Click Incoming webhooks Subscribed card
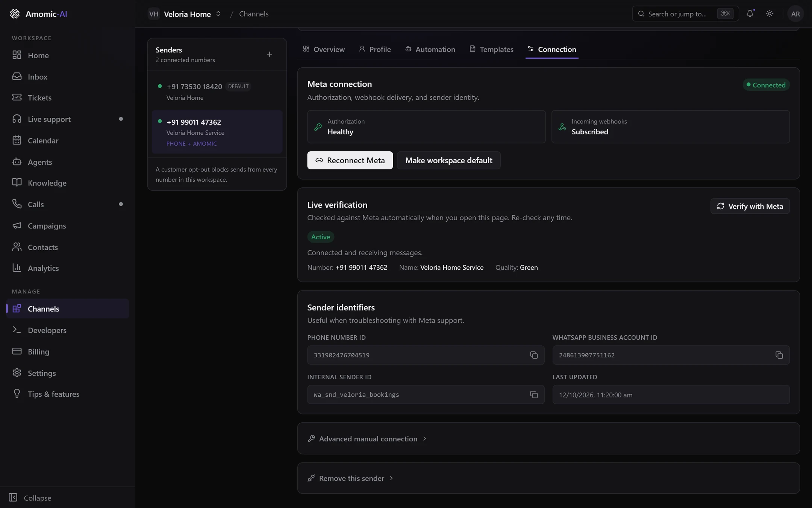Viewport: 812px width, 508px height. (671, 127)
